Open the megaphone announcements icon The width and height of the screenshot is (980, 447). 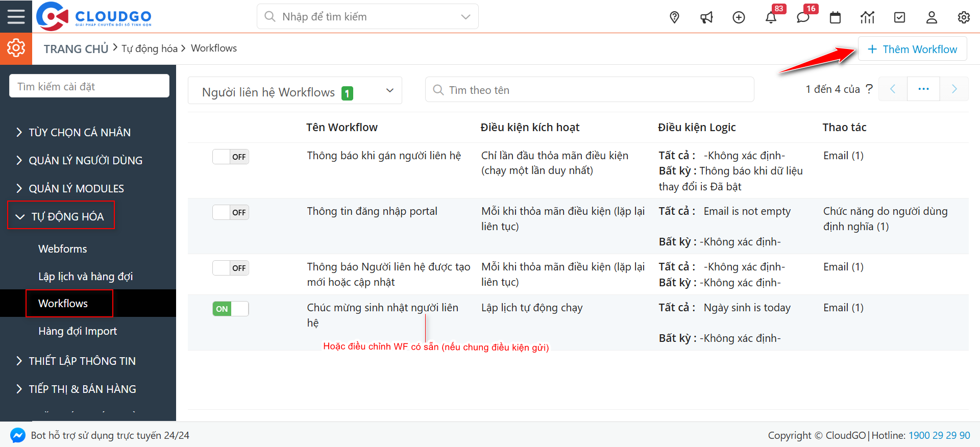pyautogui.click(x=706, y=17)
